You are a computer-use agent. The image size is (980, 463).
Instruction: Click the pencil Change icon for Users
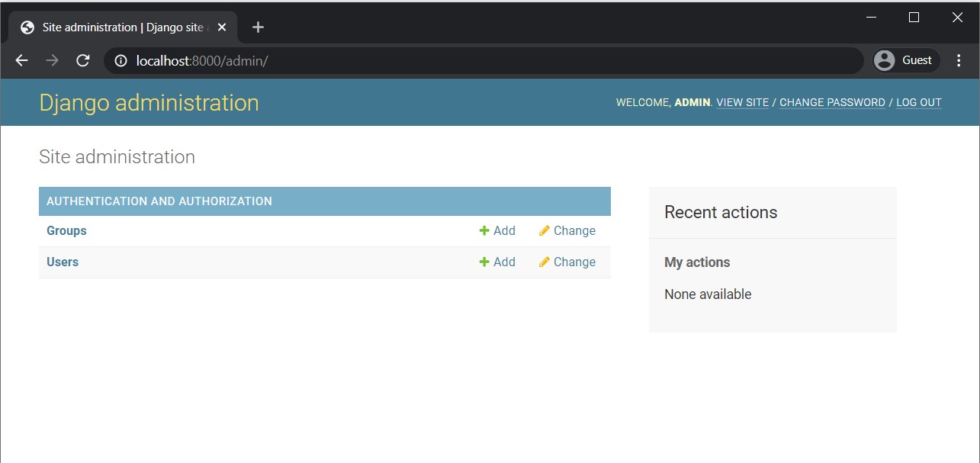tap(545, 262)
